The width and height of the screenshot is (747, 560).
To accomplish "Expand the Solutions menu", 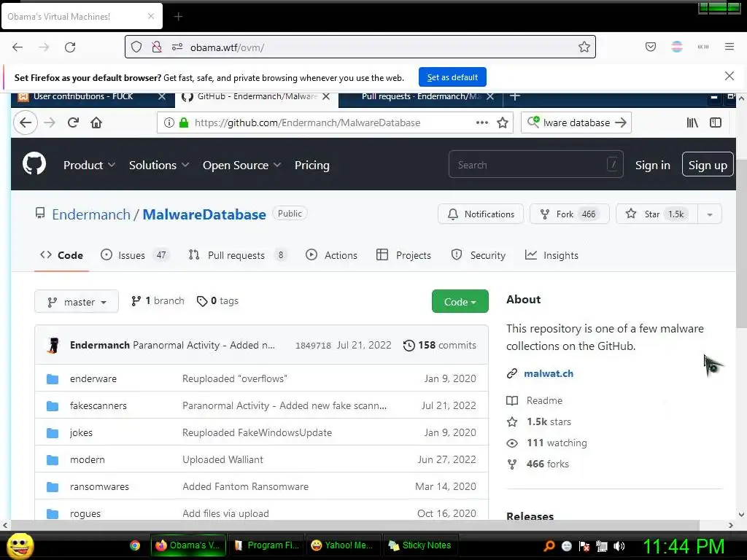I will [x=158, y=166].
